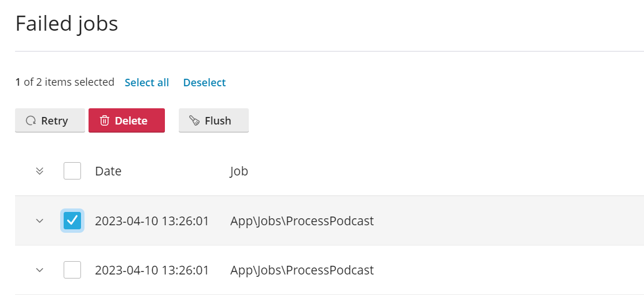
Task: Click the date in the unchecked row
Action: [x=152, y=270]
